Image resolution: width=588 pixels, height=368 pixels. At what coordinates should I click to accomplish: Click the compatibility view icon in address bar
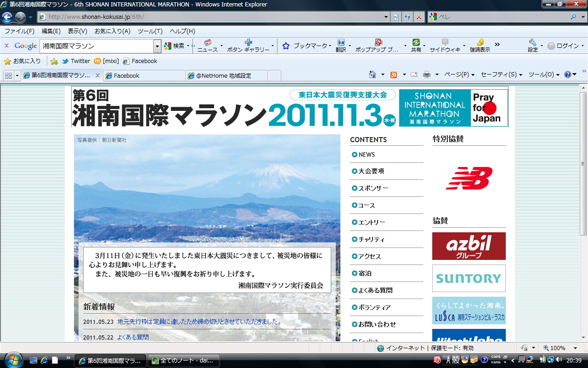[x=396, y=17]
